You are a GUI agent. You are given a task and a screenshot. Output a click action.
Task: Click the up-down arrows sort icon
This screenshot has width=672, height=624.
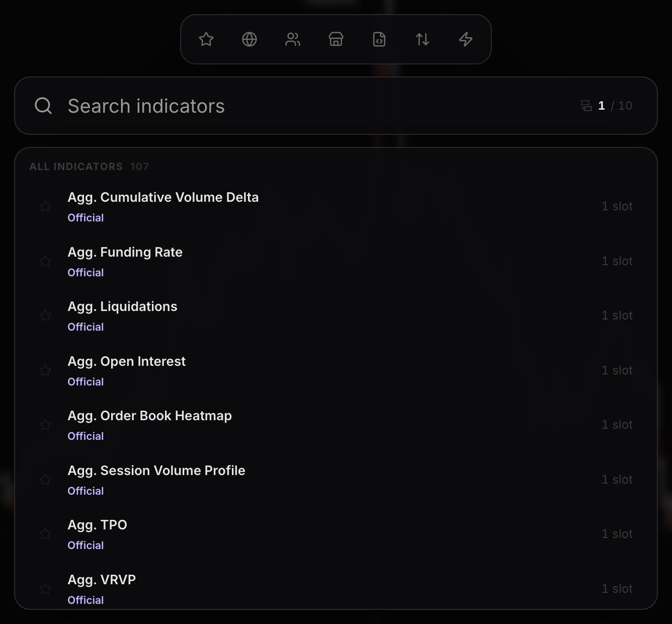423,39
